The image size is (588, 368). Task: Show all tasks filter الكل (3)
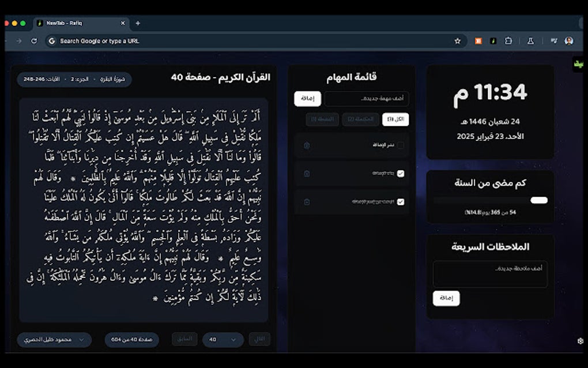395,119
